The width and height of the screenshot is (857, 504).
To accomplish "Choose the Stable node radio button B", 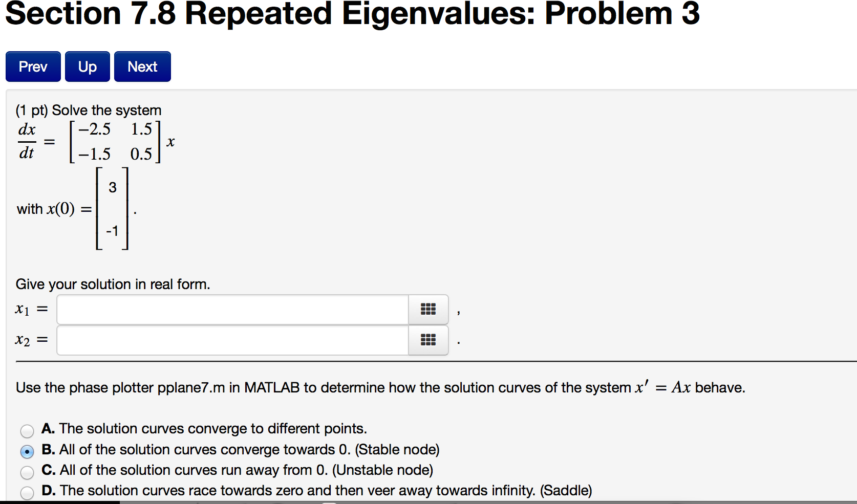I will pos(27,451).
